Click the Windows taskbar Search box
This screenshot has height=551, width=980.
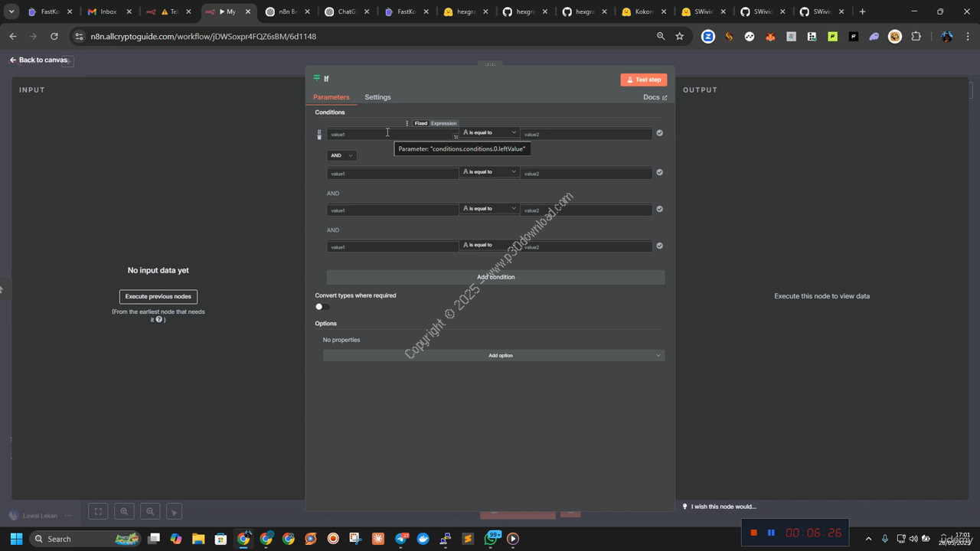(x=86, y=539)
